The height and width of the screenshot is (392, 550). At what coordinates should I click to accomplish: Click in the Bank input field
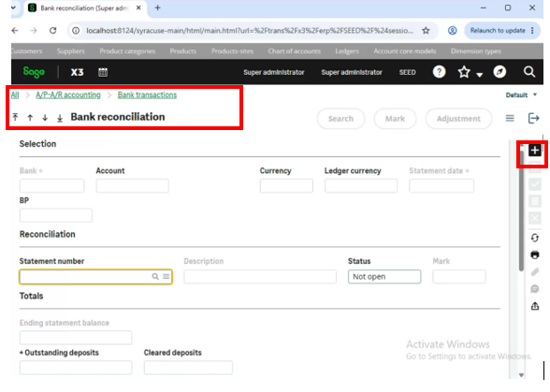coord(52,185)
